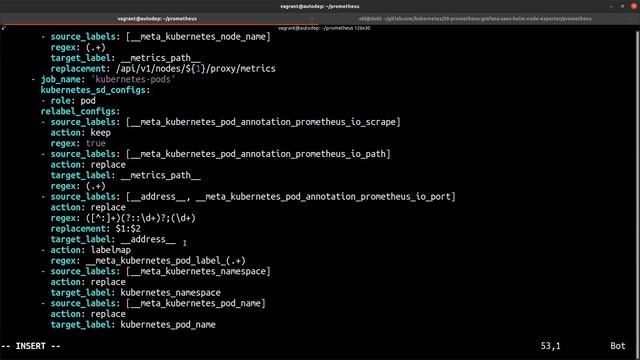Click source_labels [__meta_kubernetes_pod_name] line
Viewport: 640px width, 360px height.
click(x=153, y=303)
